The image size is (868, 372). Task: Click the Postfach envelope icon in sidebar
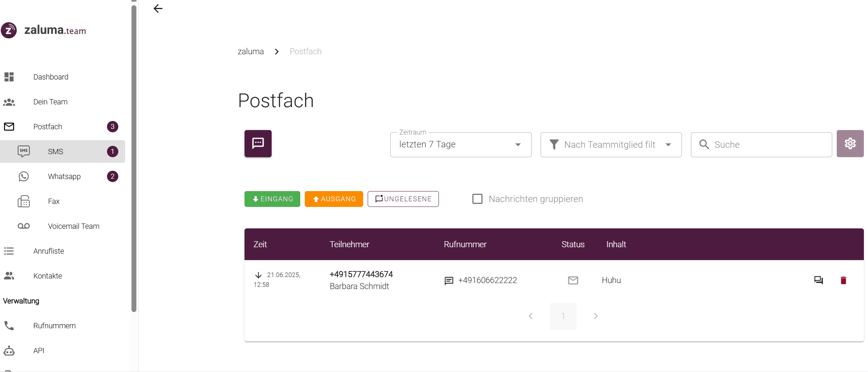[9, 127]
